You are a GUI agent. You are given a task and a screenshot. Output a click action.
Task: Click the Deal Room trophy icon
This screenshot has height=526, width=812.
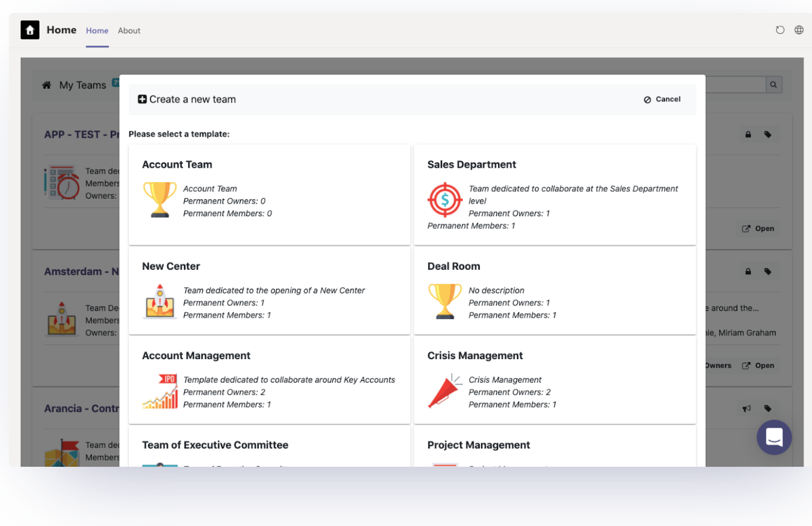445,301
